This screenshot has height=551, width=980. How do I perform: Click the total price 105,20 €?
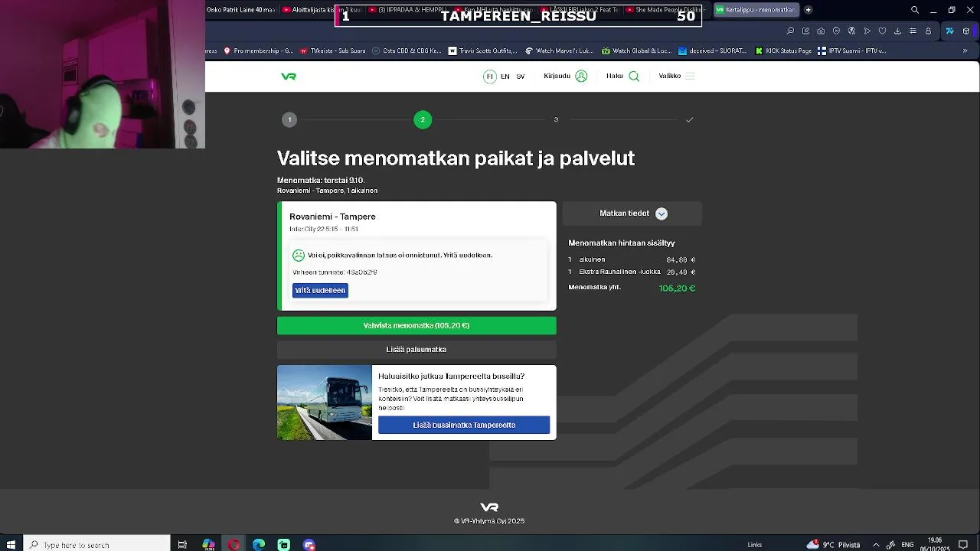tap(677, 289)
